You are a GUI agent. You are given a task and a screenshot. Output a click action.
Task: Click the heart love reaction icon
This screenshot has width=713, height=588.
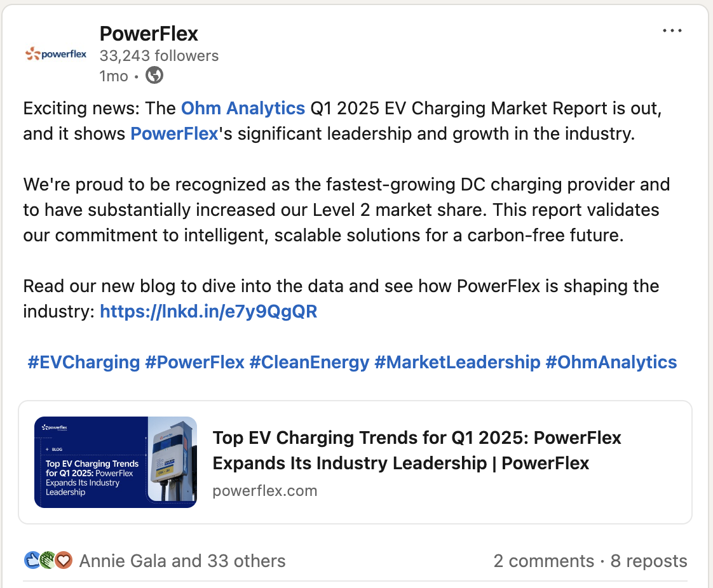63,561
